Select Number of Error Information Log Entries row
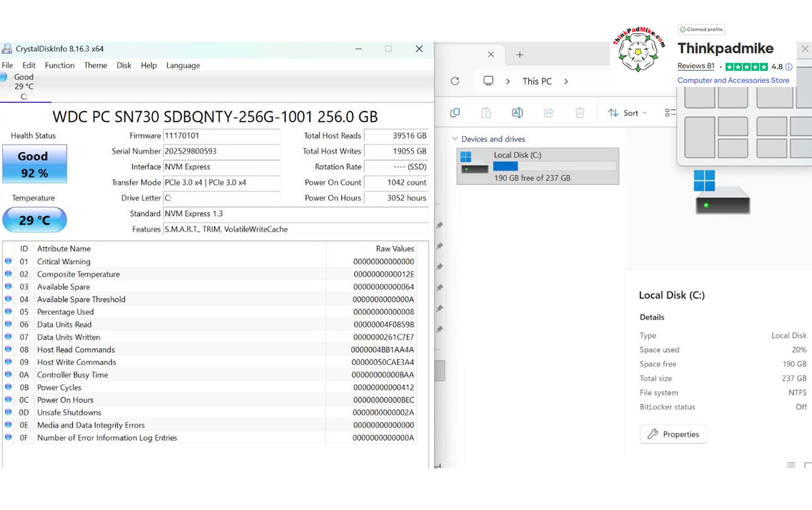The image size is (812, 510). click(x=210, y=438)
